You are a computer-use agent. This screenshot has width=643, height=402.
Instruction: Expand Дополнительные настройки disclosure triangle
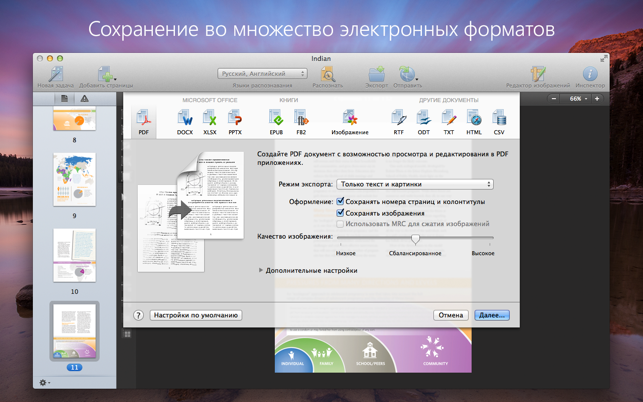click(261, 270)
